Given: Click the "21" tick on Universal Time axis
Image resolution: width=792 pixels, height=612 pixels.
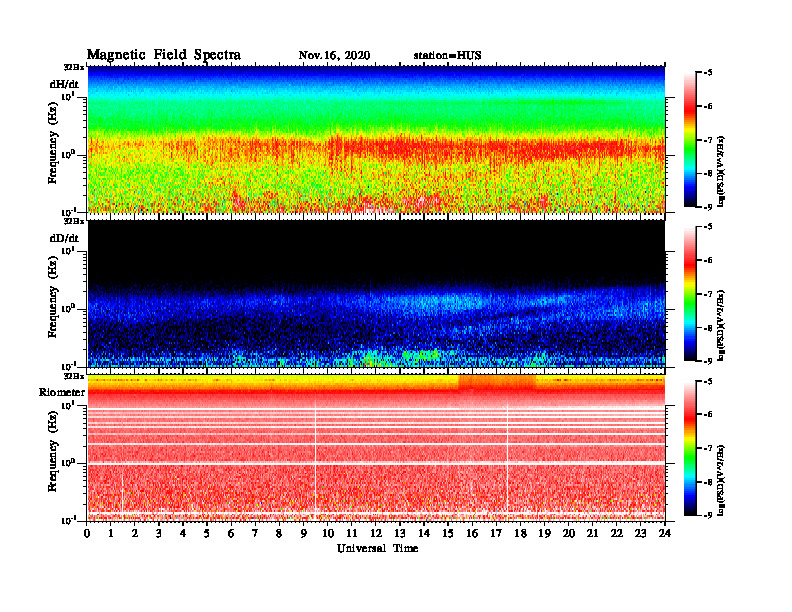Looking at the screenshot, I should (x=592, y=534).
